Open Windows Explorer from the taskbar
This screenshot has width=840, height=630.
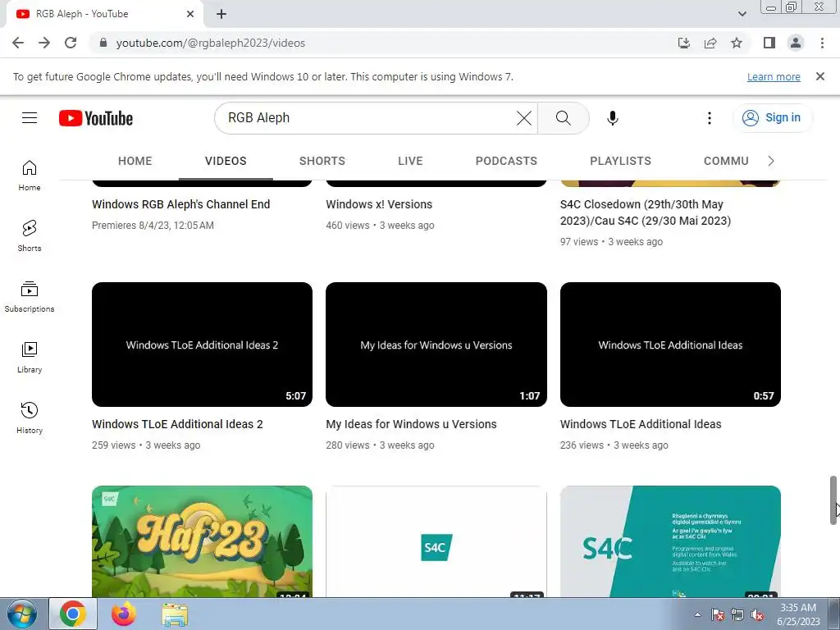click(175, 614)
